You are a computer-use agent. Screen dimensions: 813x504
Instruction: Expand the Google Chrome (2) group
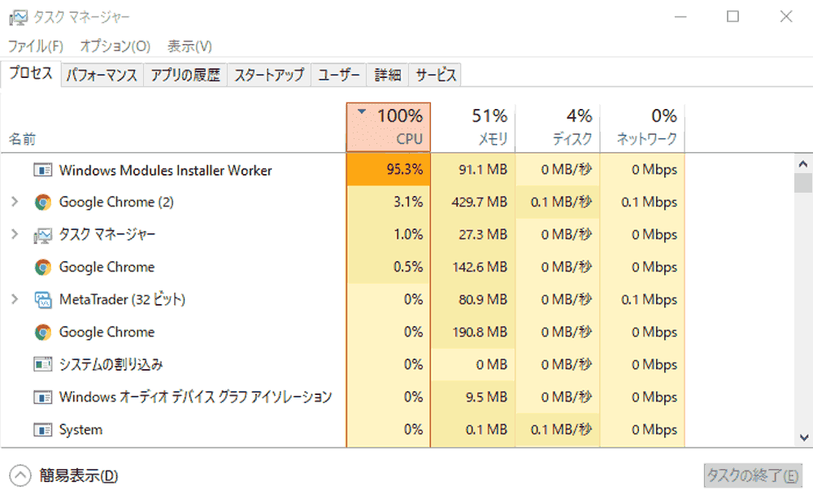[15, 202]
